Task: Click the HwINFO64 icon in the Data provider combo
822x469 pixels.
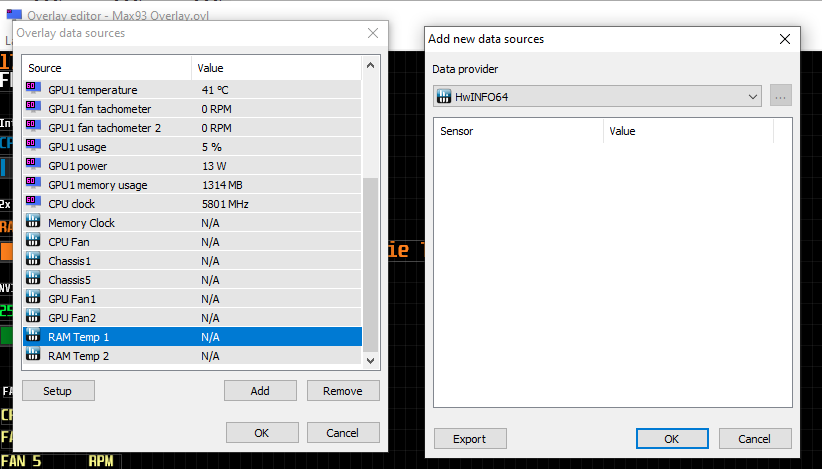Action: click(444, 96)
